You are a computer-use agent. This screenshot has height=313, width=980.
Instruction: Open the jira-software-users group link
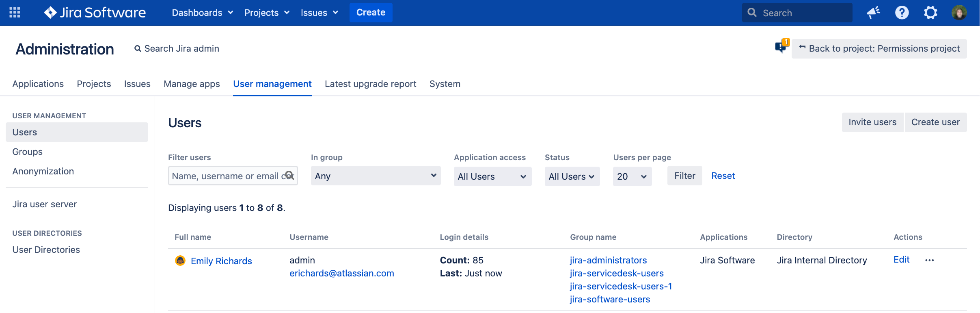(x=610, y=299)
